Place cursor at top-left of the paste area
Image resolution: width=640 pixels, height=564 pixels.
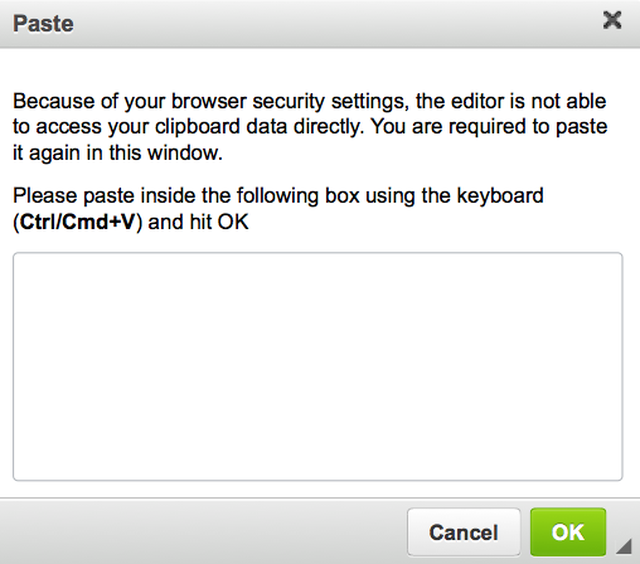(24, 265)
